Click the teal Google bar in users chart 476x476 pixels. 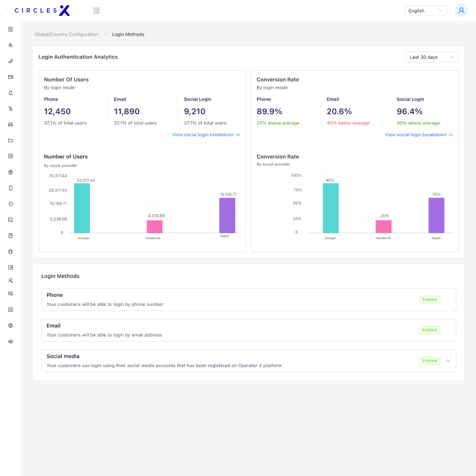coord(82,208)
